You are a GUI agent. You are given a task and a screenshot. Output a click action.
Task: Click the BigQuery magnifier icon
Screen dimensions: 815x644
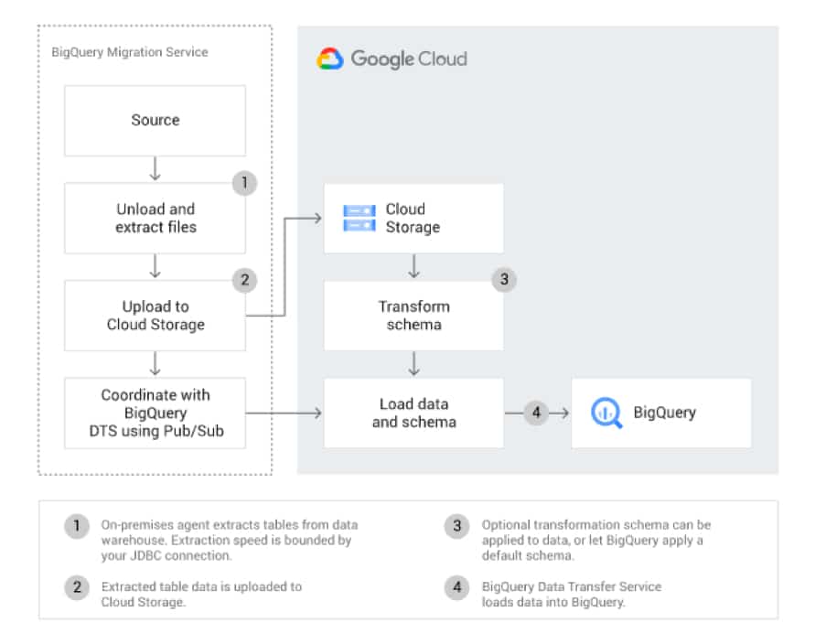pyautogui.click(x=606, y=413)
